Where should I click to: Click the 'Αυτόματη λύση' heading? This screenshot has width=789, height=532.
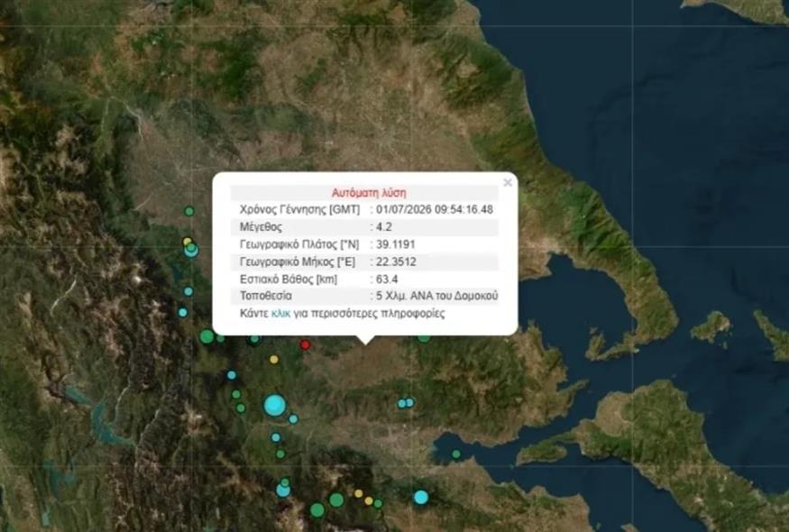pyautogui.click(x=369, y=193)
